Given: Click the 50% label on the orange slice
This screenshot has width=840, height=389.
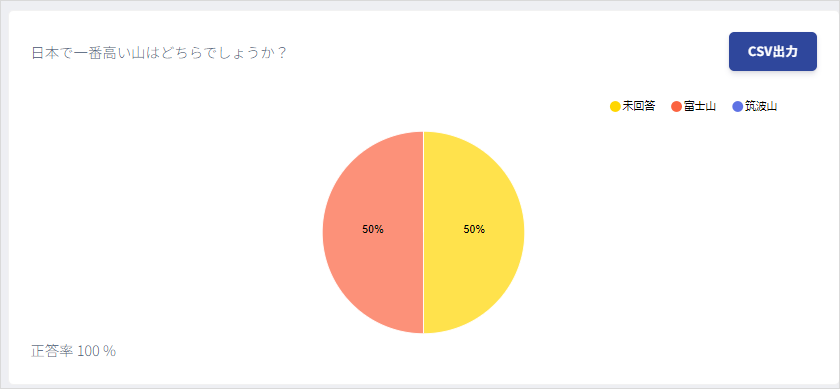Looking at the screenshot, I should pyautogui.click(x=373, y=229).
